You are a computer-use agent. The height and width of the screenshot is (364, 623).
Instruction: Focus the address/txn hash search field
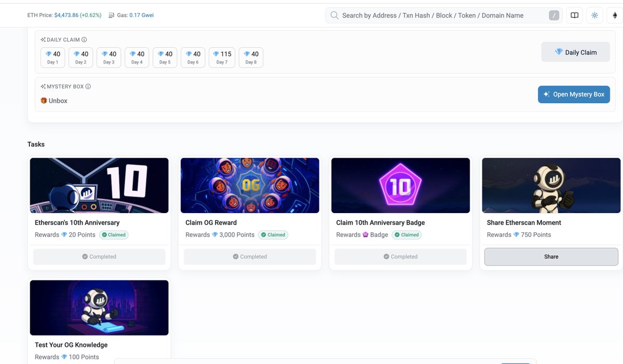point(444,16)
